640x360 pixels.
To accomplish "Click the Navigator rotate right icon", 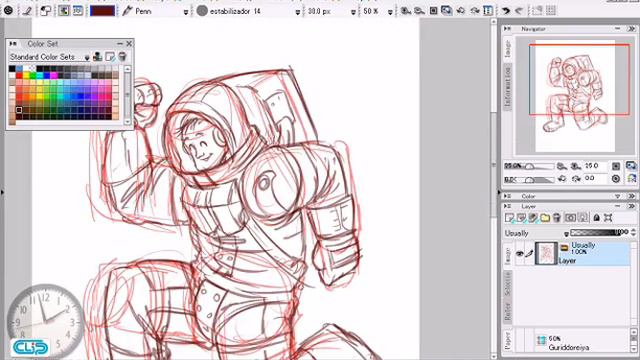I will click(576, 179).
